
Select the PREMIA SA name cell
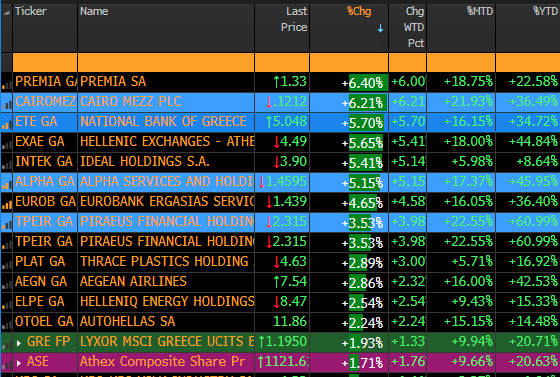click(x=166, y=82)
